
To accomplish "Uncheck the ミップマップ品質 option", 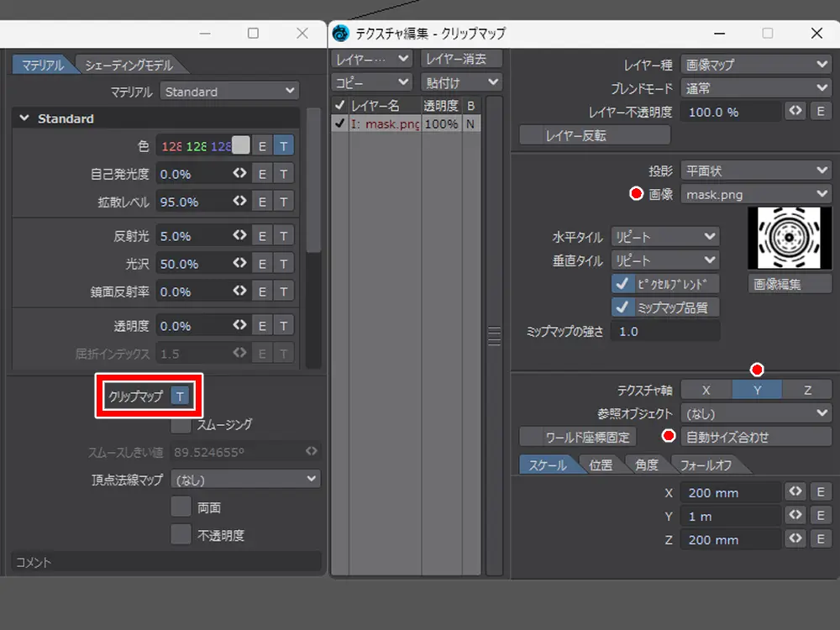I will pos(622,307).
